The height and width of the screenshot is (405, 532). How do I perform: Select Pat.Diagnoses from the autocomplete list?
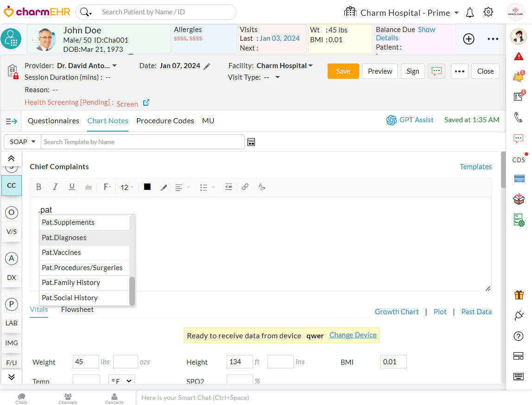pyautogui.click(x=64, y=238)
